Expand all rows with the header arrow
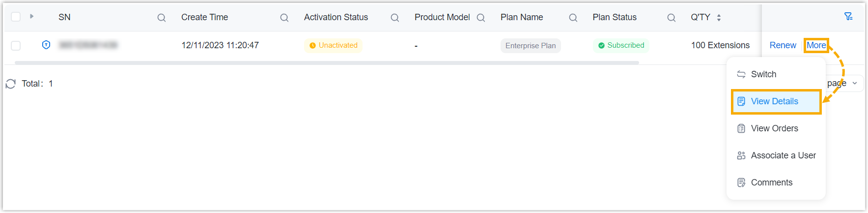 click(x=31, y=17)
